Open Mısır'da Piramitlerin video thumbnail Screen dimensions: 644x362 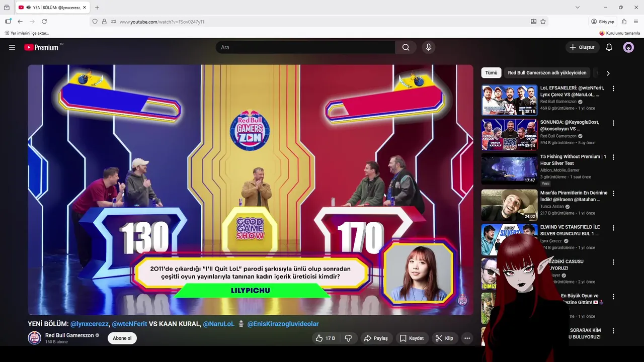click(x=509, y=205)
